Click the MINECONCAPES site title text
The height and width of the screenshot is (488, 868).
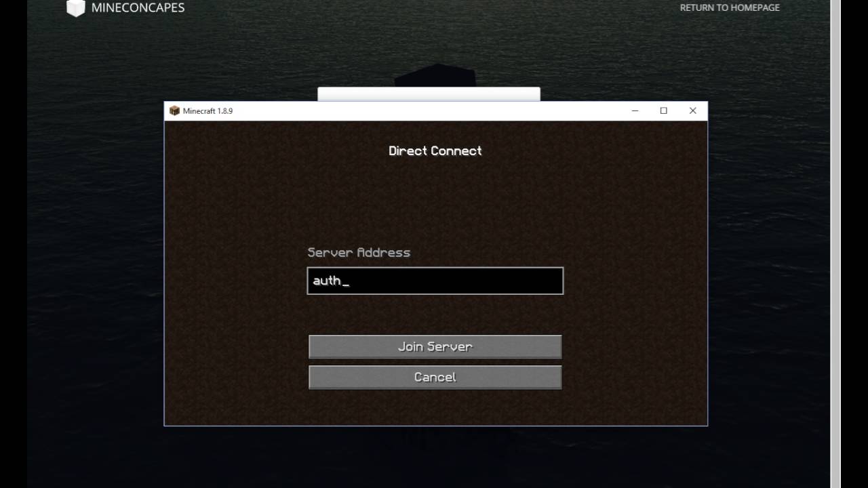(x=138, y=7)
